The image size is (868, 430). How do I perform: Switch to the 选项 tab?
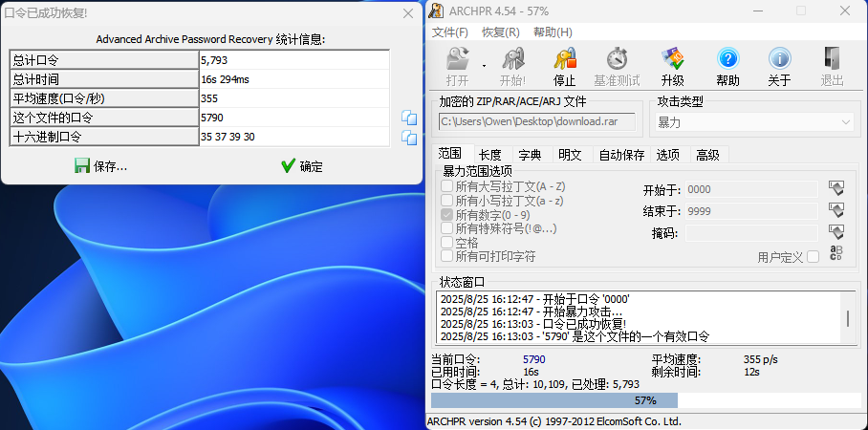click(x=667, y=155)
